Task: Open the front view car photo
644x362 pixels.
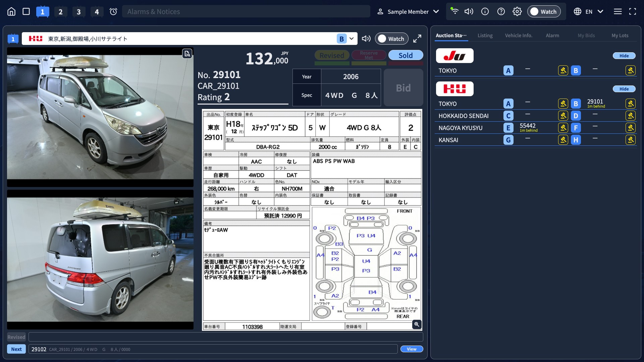Action: 100,117
